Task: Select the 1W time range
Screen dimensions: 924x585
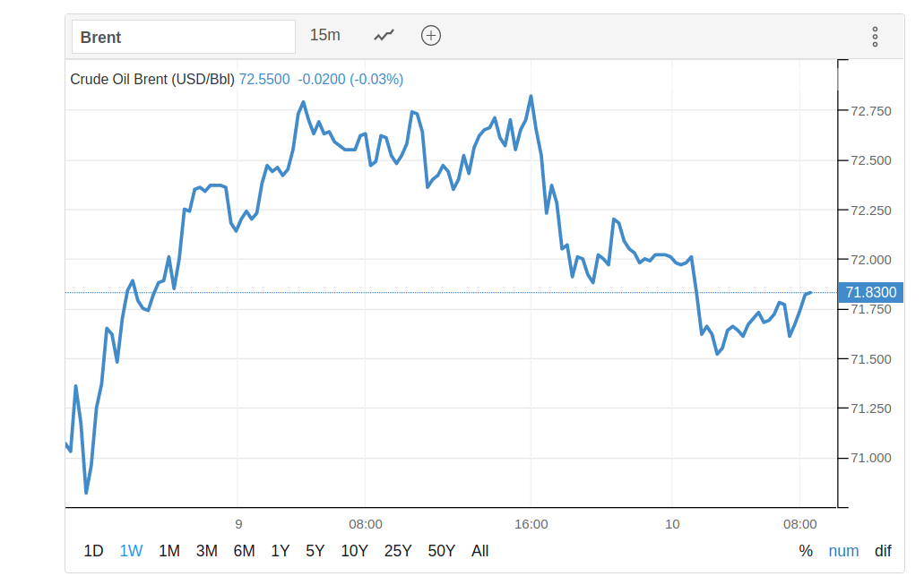Action: [131, 551]
